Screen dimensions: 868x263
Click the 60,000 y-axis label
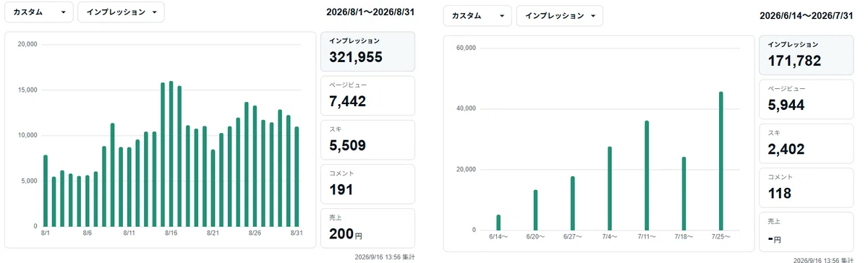(465, 48)
